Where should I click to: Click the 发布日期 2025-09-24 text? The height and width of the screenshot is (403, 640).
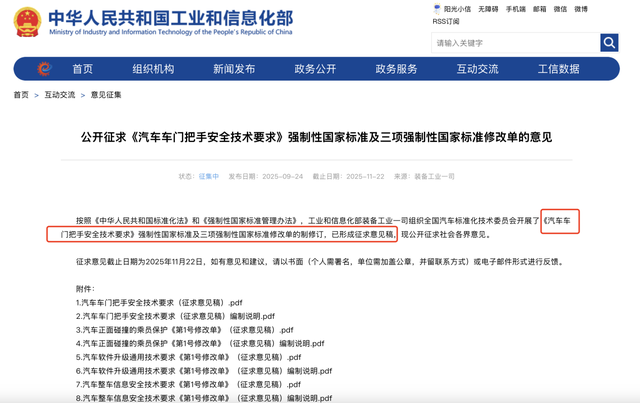[x=266, y=176]
